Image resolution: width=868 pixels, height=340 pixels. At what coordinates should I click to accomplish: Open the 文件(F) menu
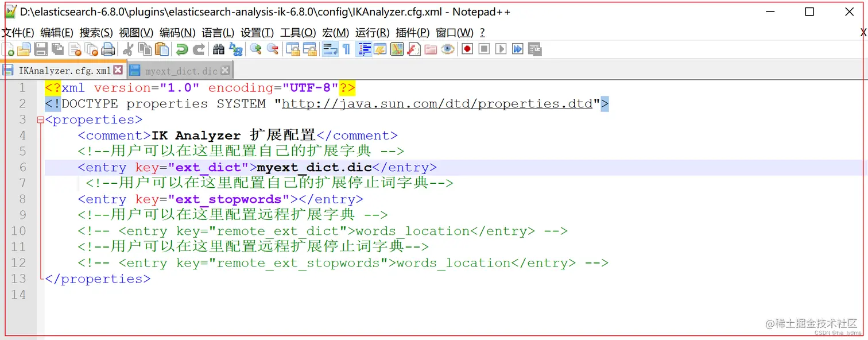pyautogui.click(x=18, y=33)
